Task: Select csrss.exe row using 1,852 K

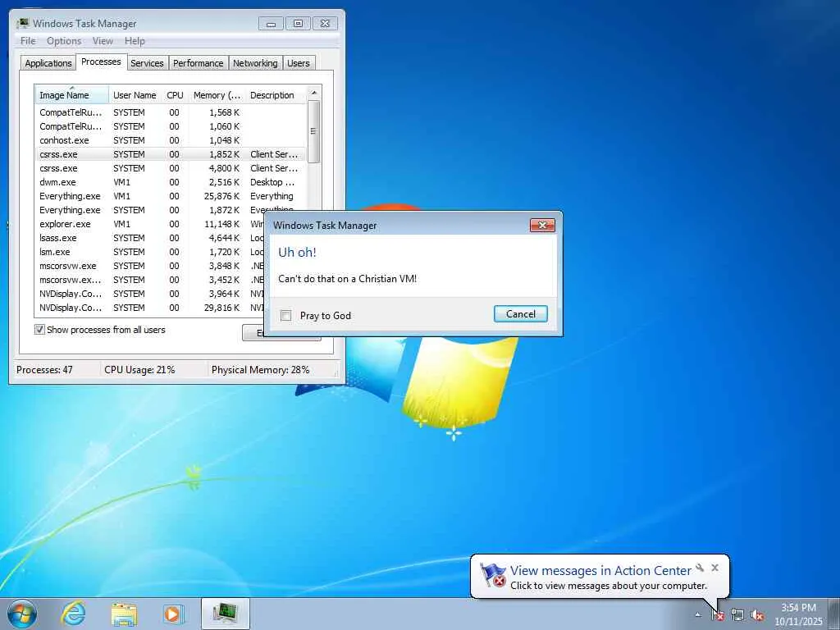Action: point(171,154)
